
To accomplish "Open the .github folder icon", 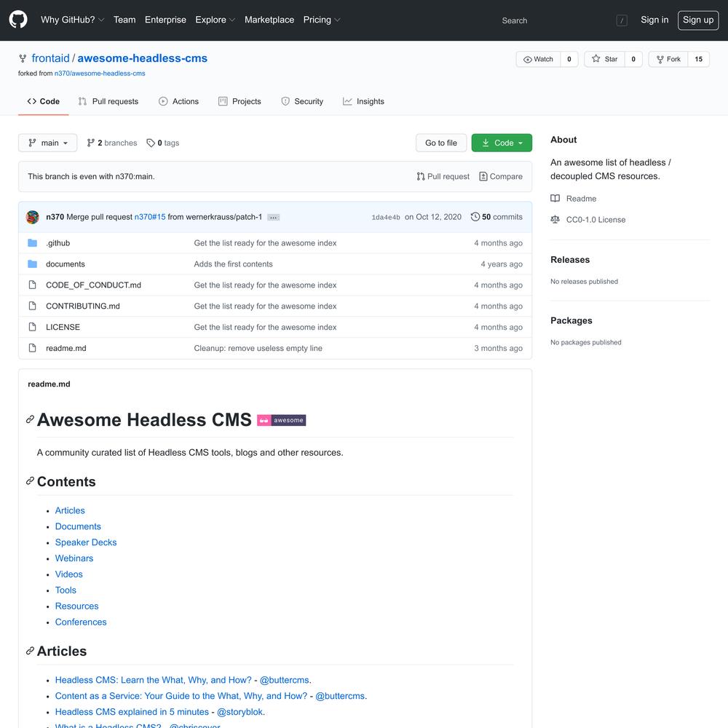I will click(33, 243).
